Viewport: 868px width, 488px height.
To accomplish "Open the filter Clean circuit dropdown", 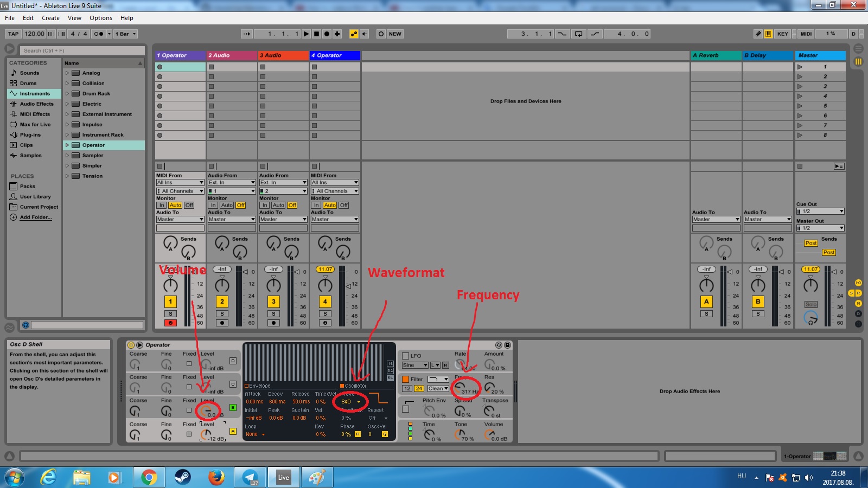I will (438, 389).
